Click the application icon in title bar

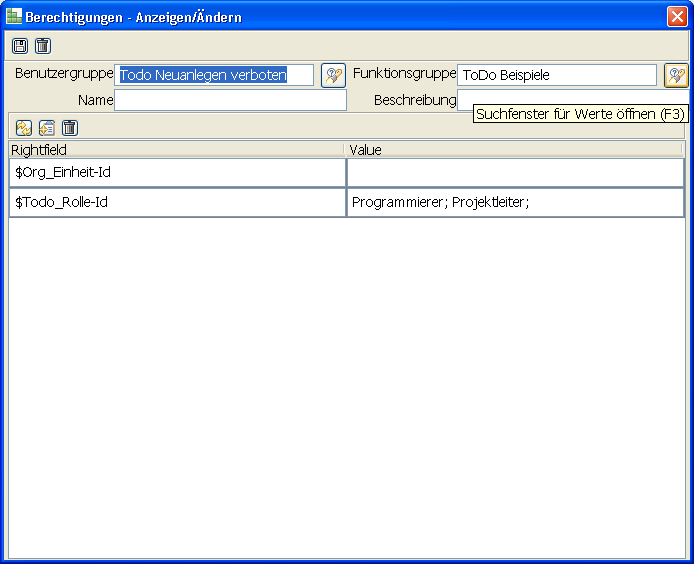14,17
